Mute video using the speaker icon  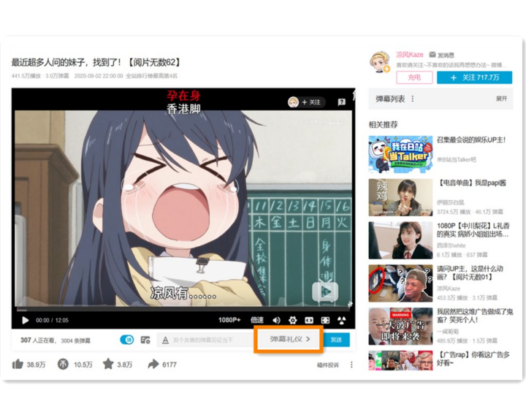[x=276, y=321]
